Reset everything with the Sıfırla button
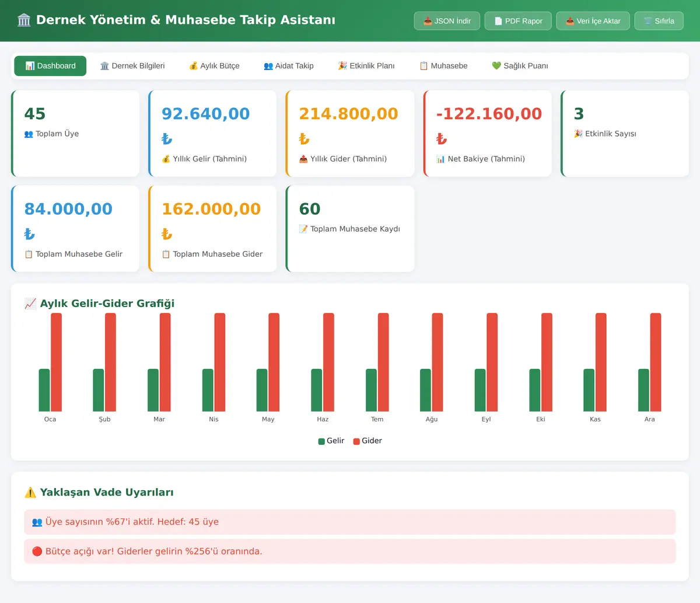The image size is (700, 603). (x=659, y=21)
